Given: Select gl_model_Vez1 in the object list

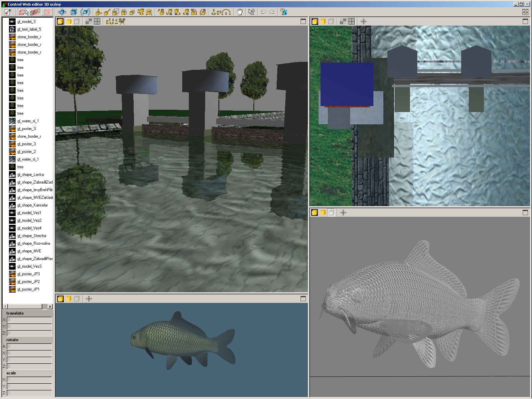Looking at the screenshot, I should pos(29,213).
